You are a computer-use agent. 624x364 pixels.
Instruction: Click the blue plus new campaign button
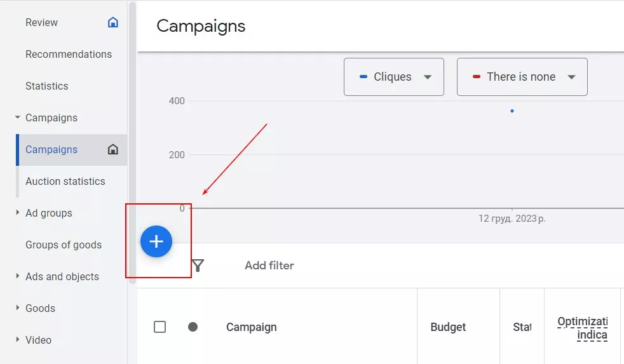point(156,241)
